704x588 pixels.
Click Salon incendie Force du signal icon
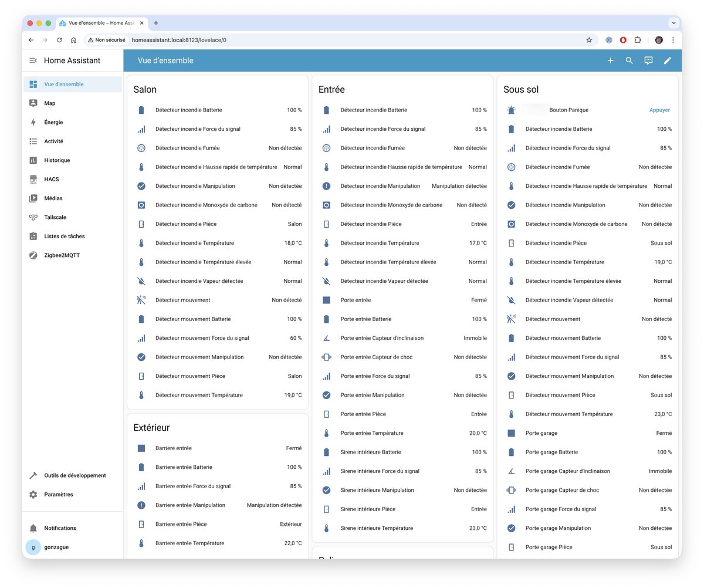click(x=141, y=129)
